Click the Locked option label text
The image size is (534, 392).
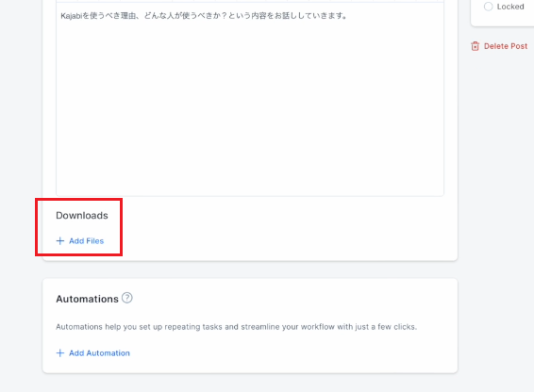click(x=510, y=7)
